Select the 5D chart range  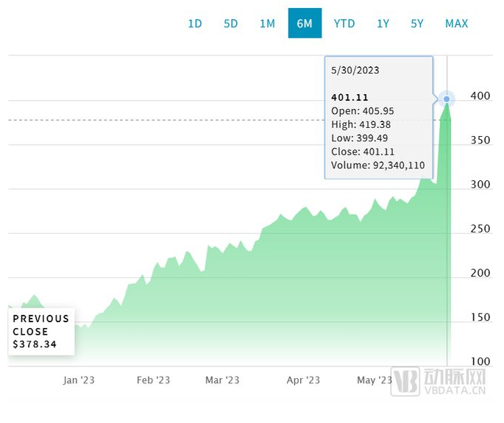tap(231, 24)
